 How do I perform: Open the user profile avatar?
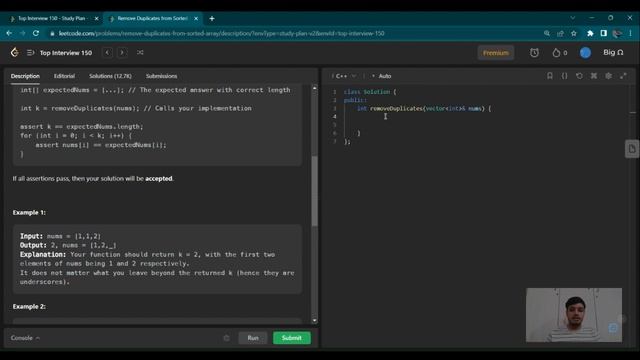(x=585, y=53)
